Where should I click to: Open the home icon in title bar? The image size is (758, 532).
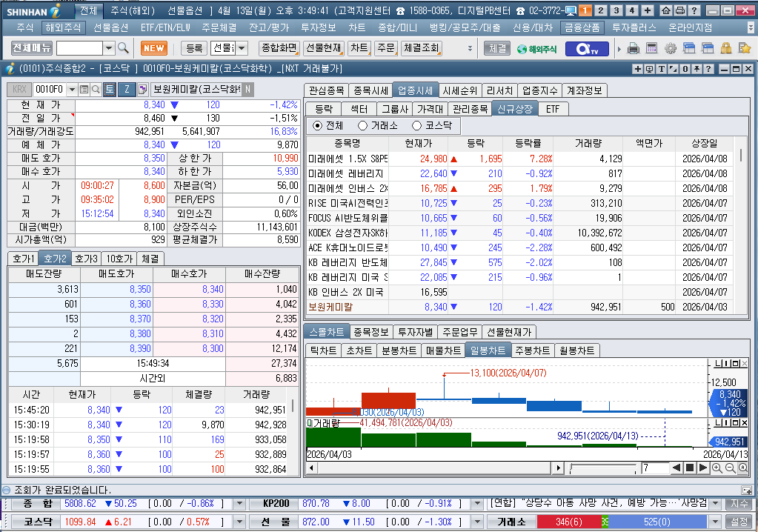[x=666, y=10]
